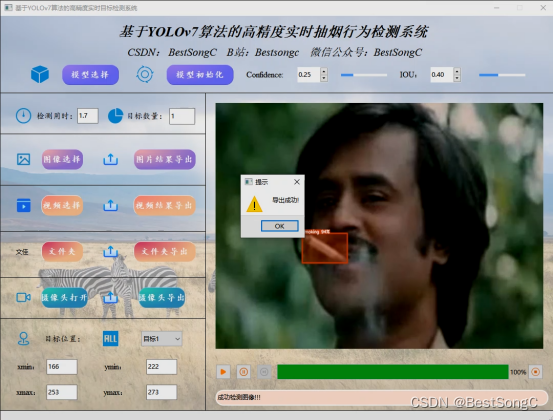Click upload icon beside 摄像头导出
The height and width of the screenshot is (420, 553).
[110, 297]
